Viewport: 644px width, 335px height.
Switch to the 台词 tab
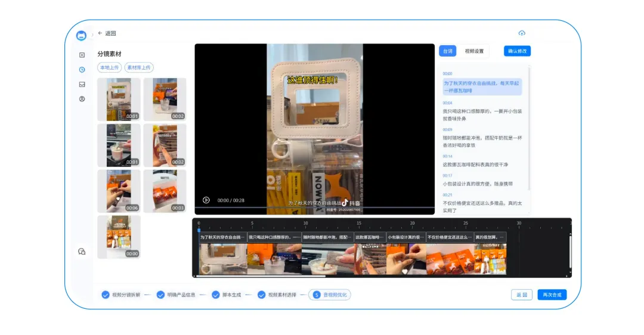[447, 51]
